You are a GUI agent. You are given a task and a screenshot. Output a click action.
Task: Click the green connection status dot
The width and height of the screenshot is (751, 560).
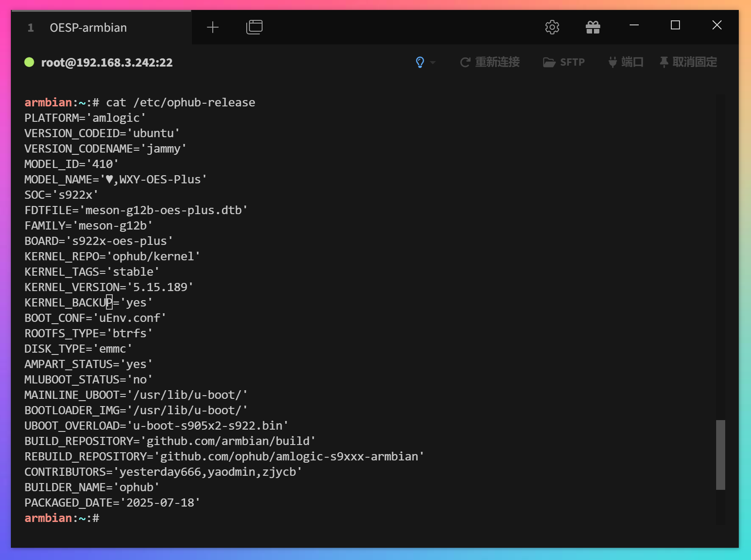29,62
